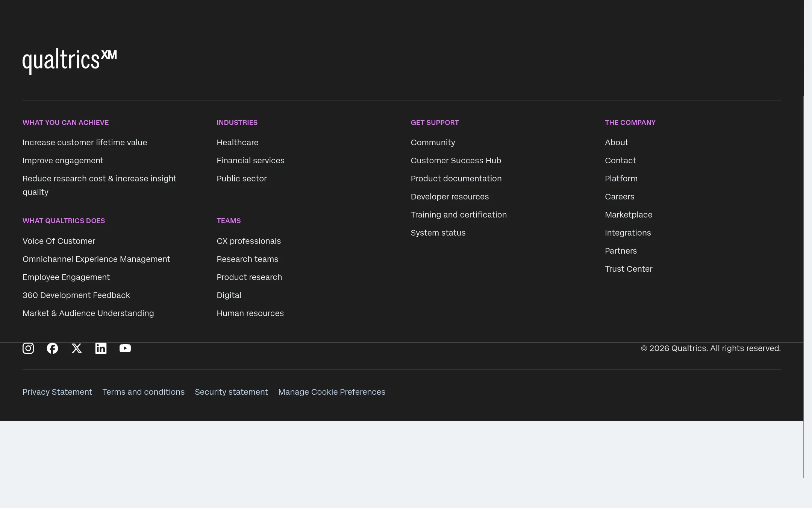Screen dimensions: 812x508
Task: Select Product research link
Action: click(249, 277)
